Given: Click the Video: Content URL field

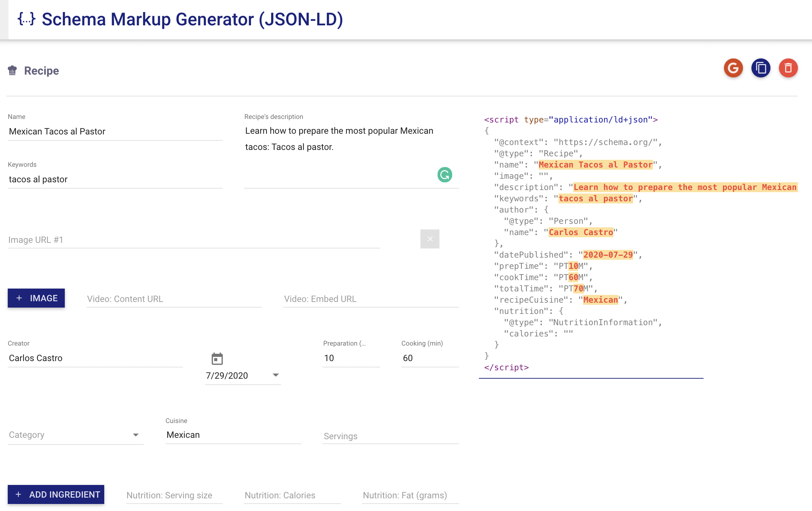Looking at the screenshot, I should [174, 299].
